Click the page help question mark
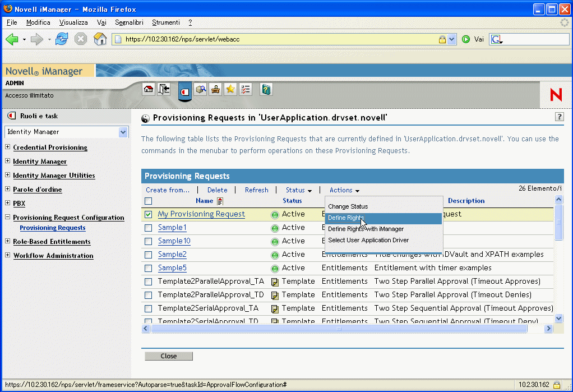Image resolution: width=573 pixels, height=392 pixels. [x=559, y=117]
